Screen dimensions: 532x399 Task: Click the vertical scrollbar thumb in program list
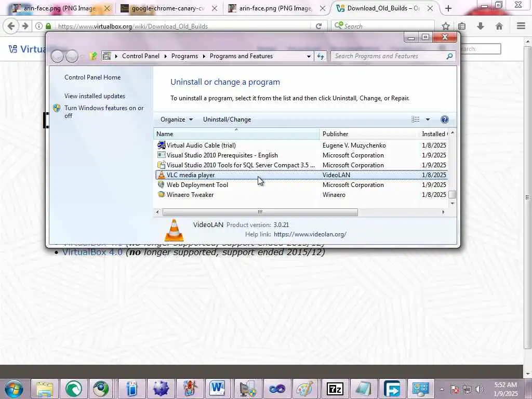(453, 194)
